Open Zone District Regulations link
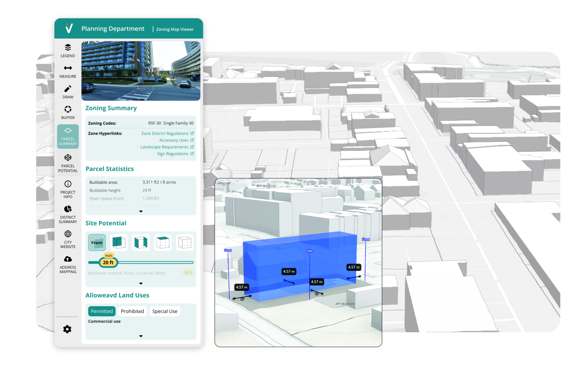This screenshot has height=365, width=588. point(165,134)
